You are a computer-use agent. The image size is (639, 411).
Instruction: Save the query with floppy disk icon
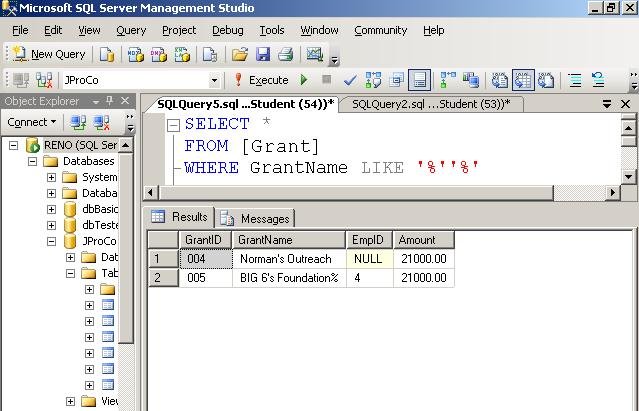263,54
